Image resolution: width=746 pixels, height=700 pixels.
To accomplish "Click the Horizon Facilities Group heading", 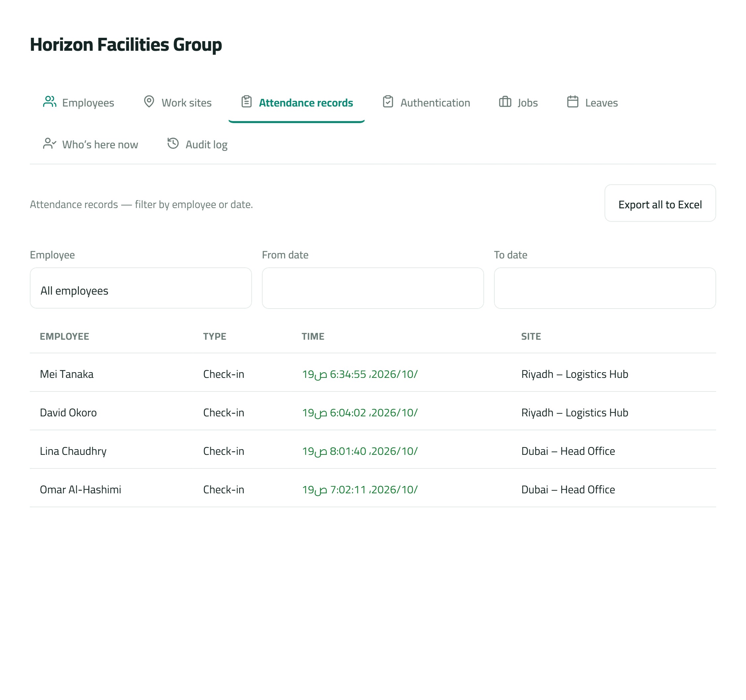I will (x=126, y=45).
